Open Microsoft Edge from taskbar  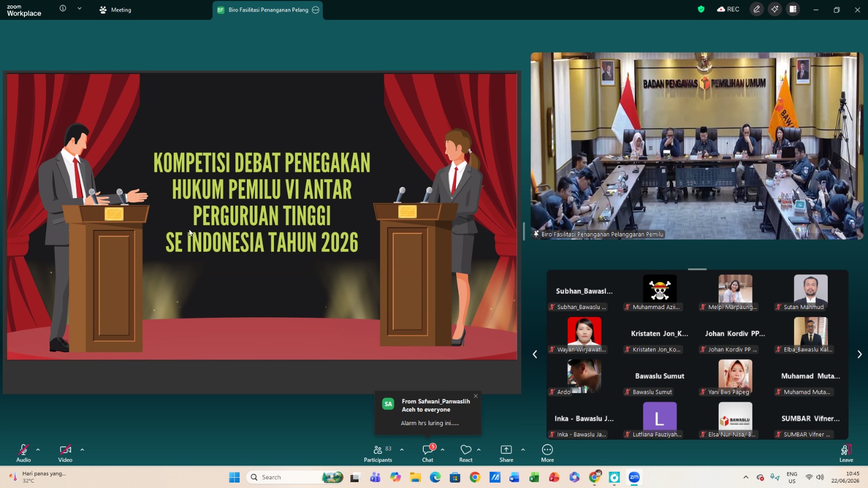[435, 477]
